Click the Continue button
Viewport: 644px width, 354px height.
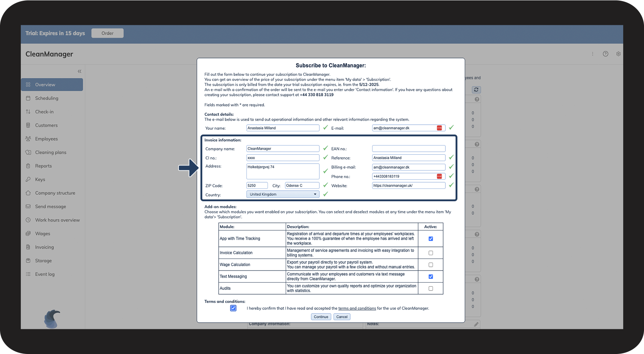pos(321,317)
